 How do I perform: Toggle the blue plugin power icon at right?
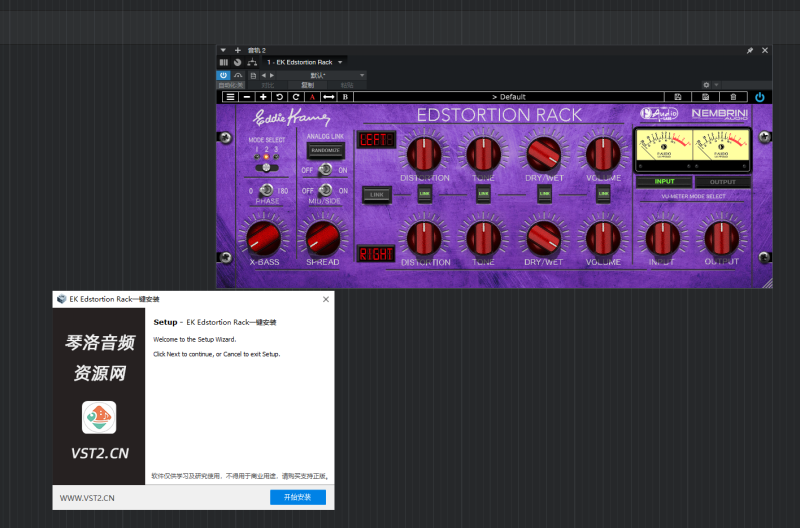[760, 97]
